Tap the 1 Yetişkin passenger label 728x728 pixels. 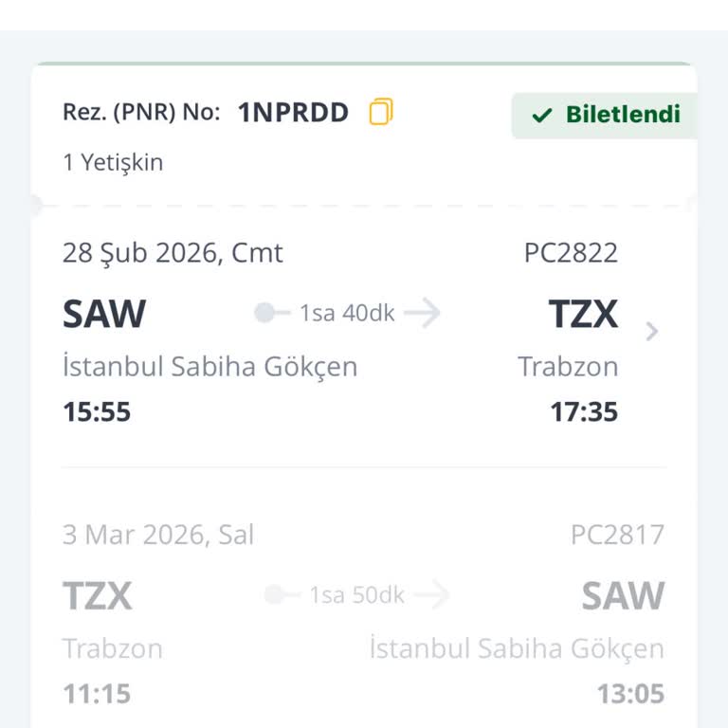pyautogui.click(x=113, y=162)
